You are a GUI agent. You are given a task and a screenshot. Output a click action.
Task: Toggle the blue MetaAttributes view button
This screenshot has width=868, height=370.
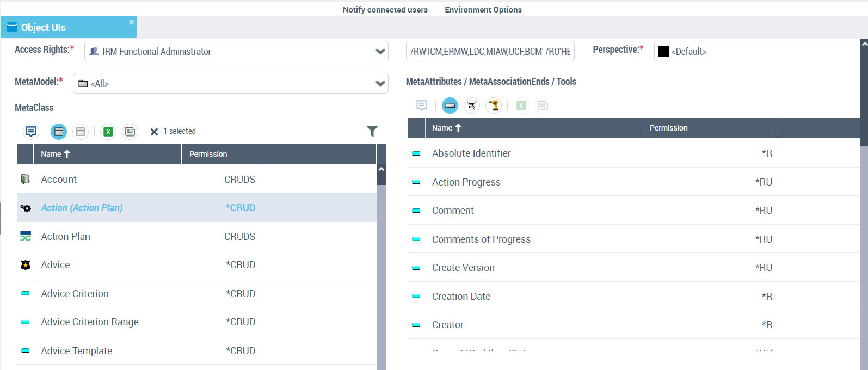coord(450,106)
